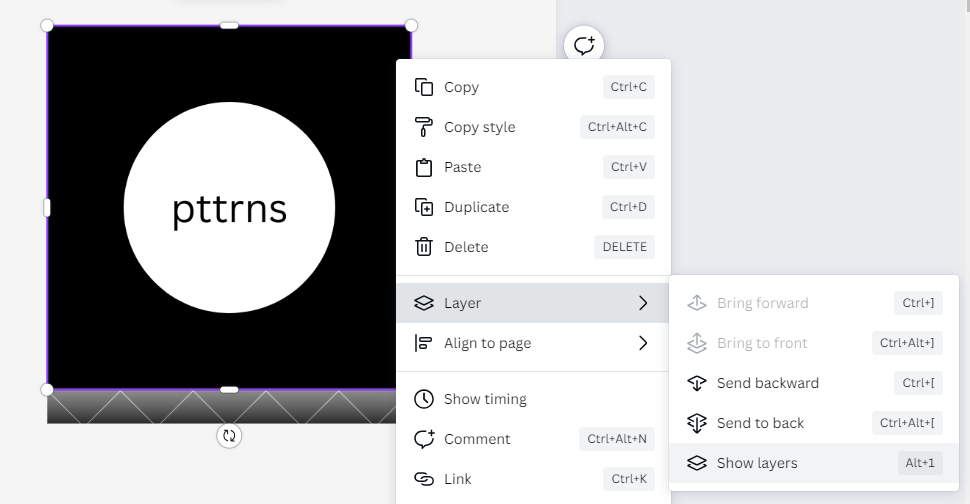970x504 pixels.
Task: Click the Ctrl+[ shortcut badge
Action: point(918,383)
